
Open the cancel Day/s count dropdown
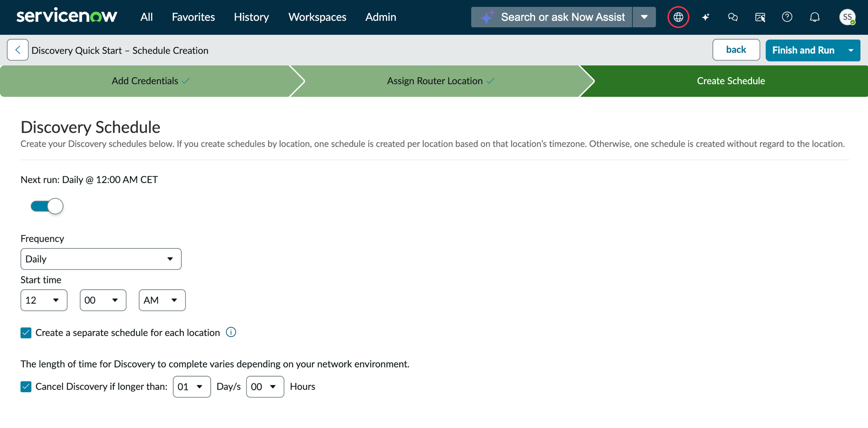pyautogui.click(x=192, y=387)
